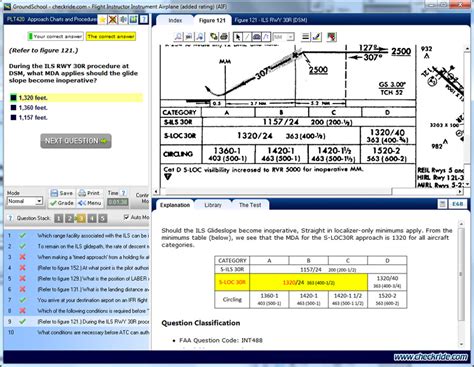Open question 9 about ILS RWY 30R
This screenshot has width=474, height=367.
point(77,322)
